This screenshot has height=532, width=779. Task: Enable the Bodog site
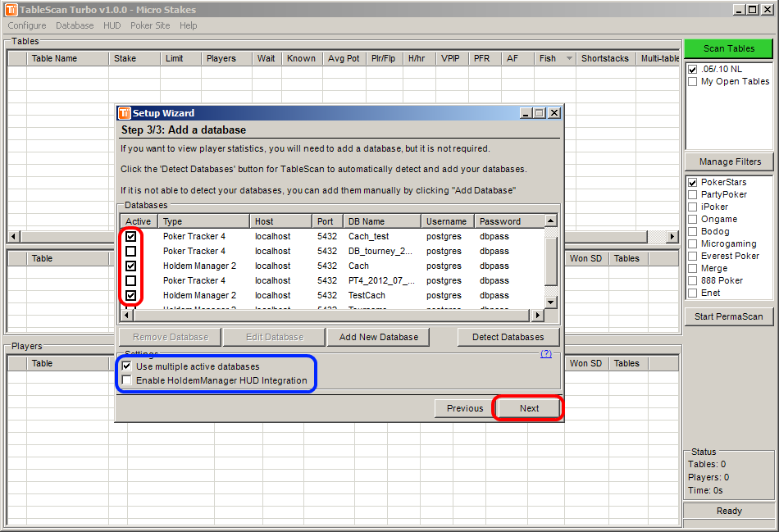click(x=693, y=231)
